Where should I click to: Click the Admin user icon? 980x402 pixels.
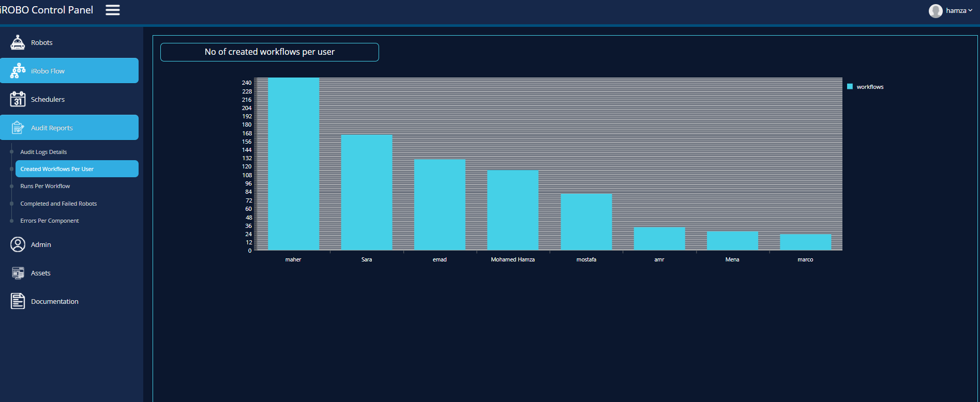click(18, 244)
